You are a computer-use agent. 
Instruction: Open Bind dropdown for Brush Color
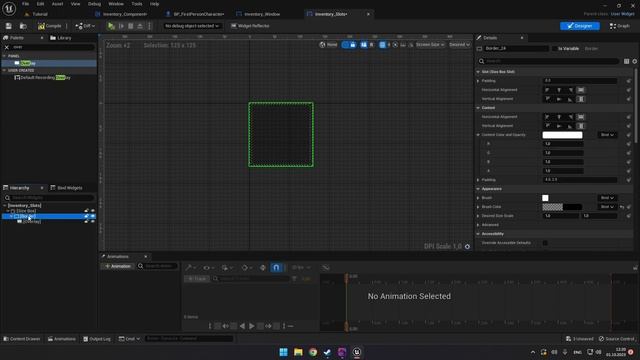[607, 207]
